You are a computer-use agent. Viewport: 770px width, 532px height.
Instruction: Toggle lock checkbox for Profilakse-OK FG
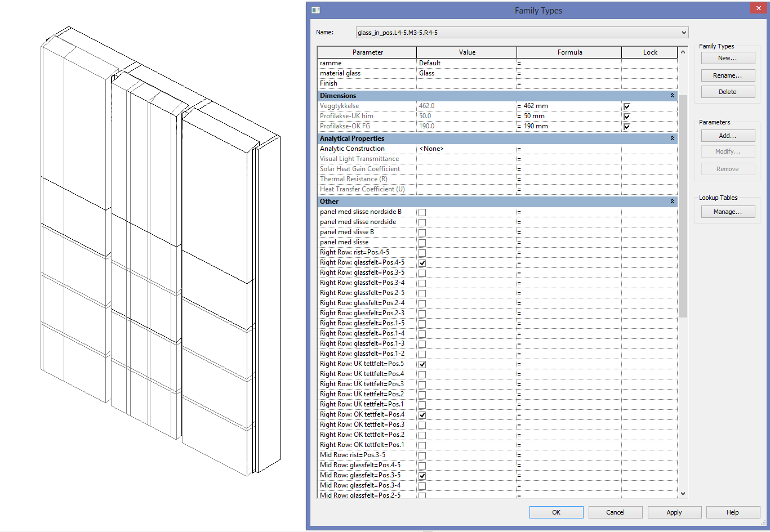pyautogui.click(x=627, y=127)
